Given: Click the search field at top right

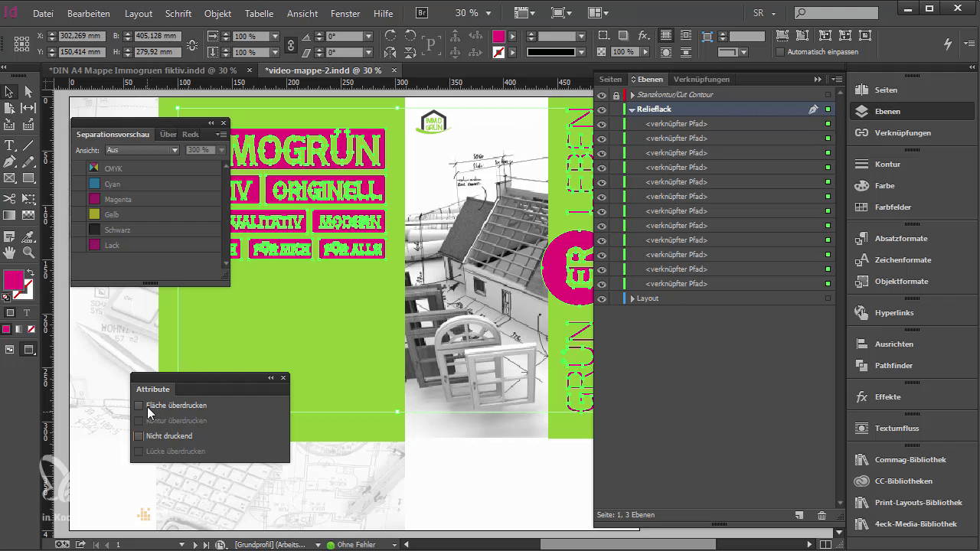Looking at the screenshot, I should [x=836, y=13].
